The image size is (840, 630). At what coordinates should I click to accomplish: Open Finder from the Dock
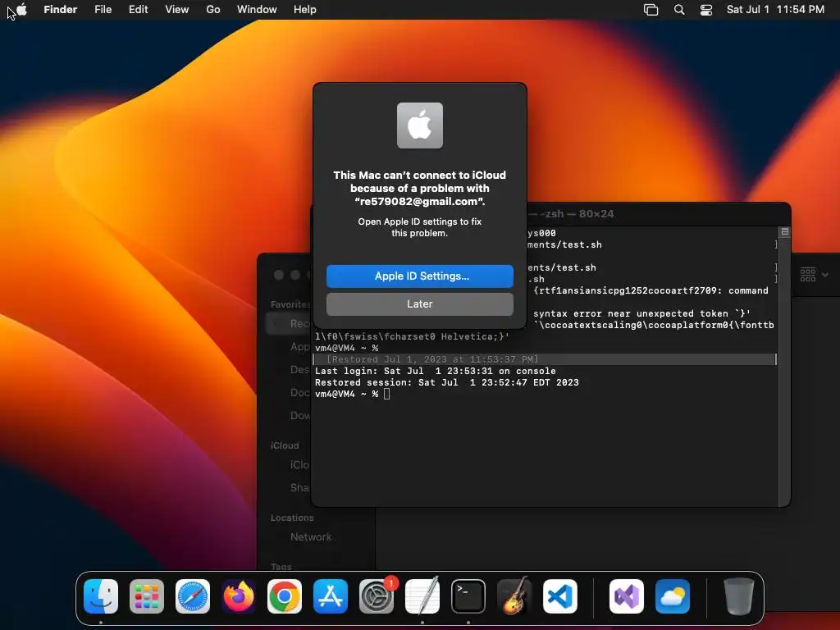101,596
